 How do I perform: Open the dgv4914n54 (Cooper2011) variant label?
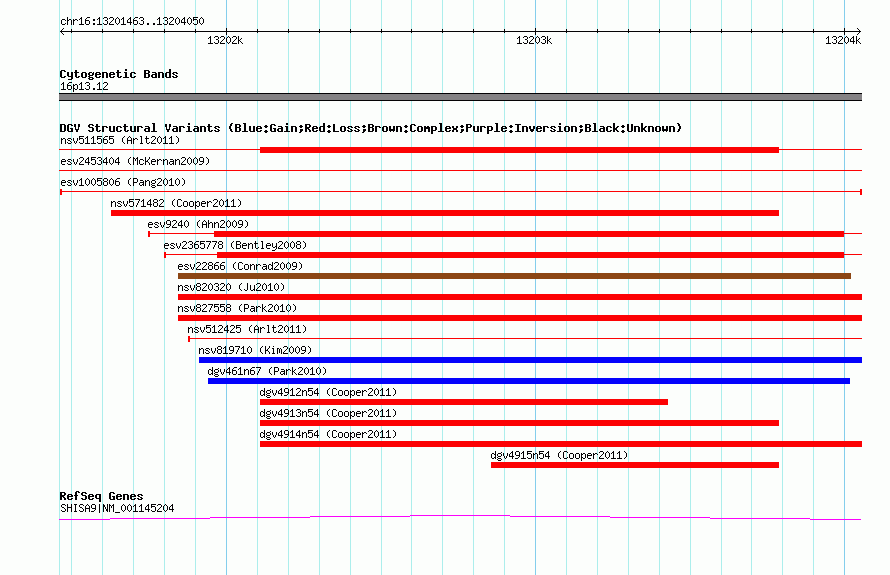coord(328,434)
